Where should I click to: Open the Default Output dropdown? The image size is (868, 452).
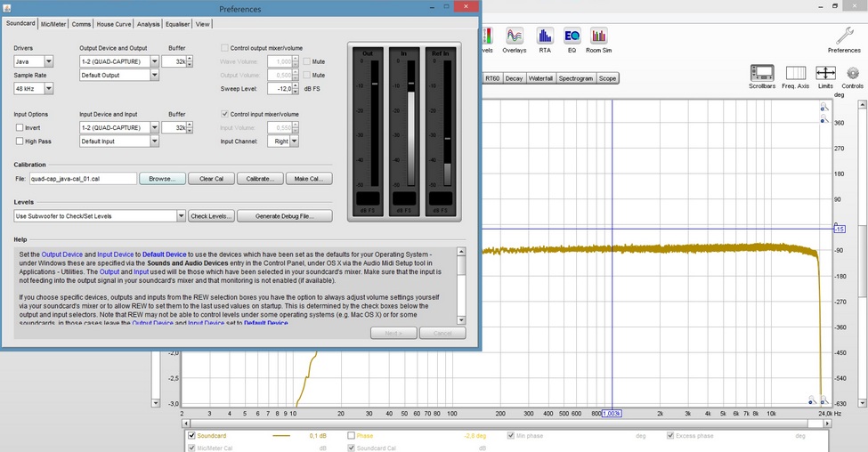[x=154, y=76]
